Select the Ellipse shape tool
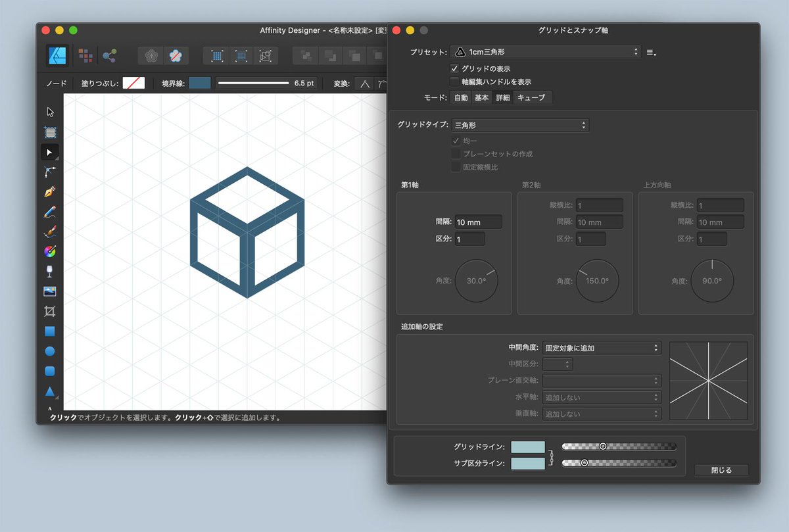Image resolution: width=789 pixels, height=532 pixels. click(x=50, y=351)
